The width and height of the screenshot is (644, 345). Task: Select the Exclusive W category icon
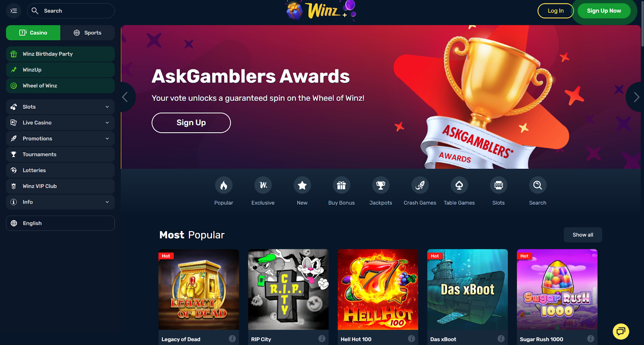(x=263, y=185)
